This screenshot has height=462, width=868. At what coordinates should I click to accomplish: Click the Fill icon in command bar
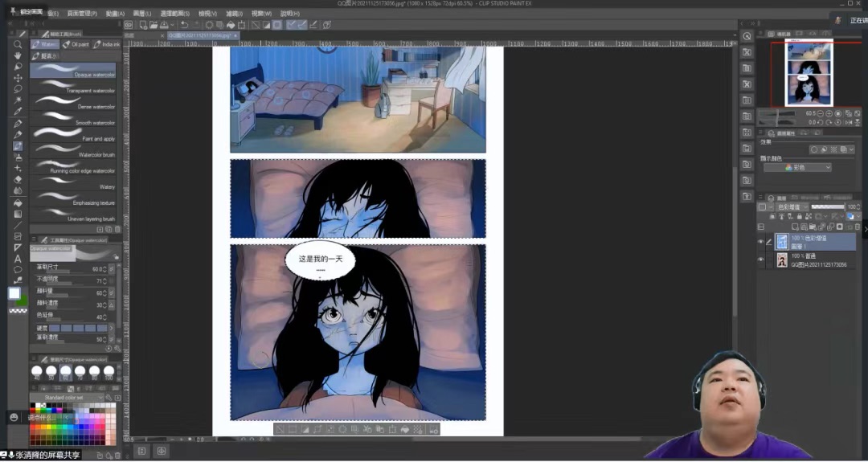[x=231, y=25]
